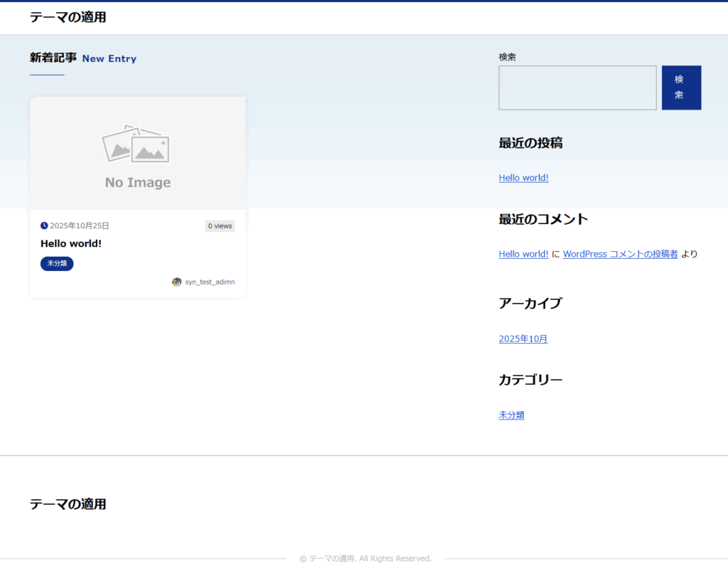728x574 pixels.
Task: Focus the 検索 text input field
Action: click(577, 88)
